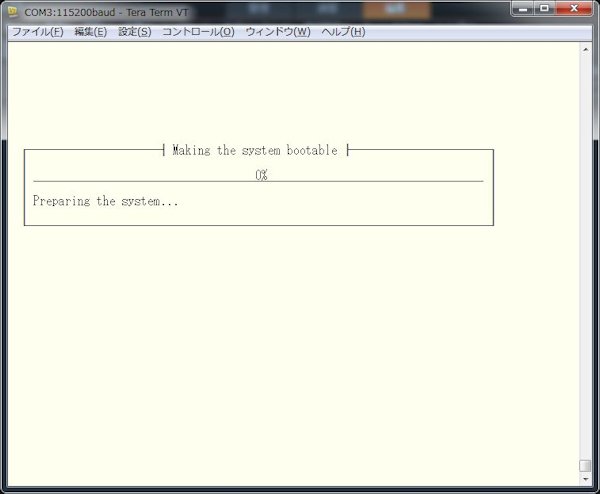The image size is (600, 494).
Task: Open the ウィンドウ(W) menu
Action: pyautogui.click(x=278, y=32)
